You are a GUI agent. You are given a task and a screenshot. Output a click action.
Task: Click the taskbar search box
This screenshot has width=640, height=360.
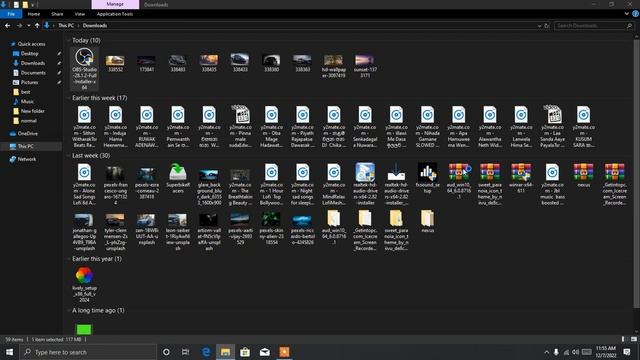click(88, 352)
